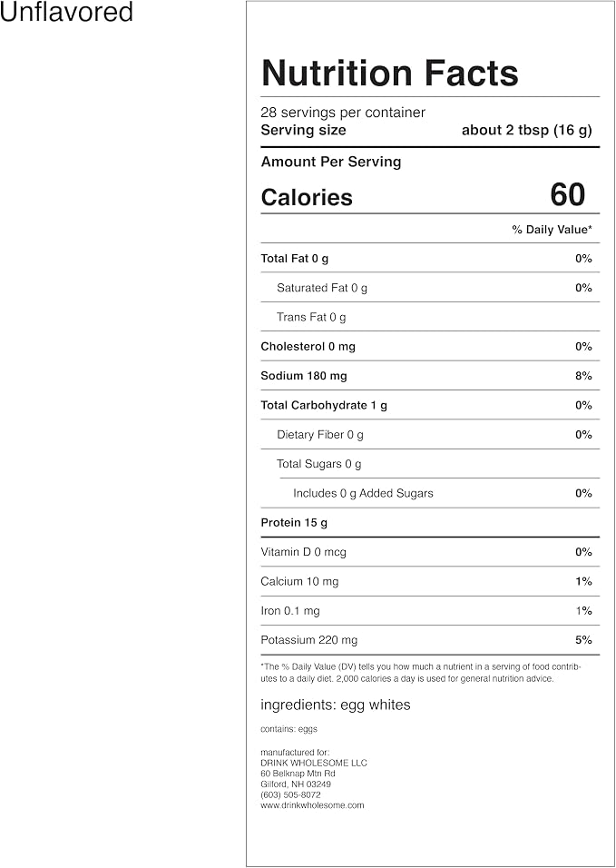
Task: Click the % Daily Value header
Action: 552,229
